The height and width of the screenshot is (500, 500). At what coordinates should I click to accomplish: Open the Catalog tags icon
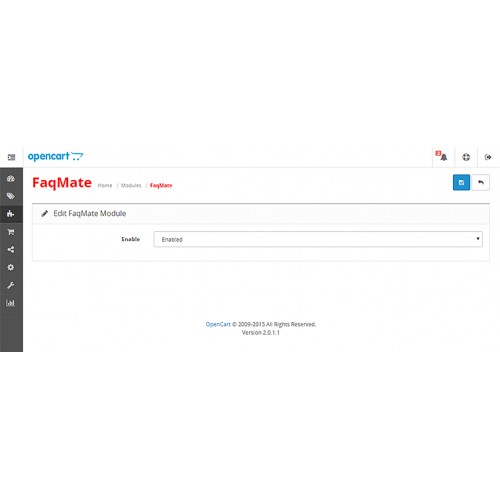(x=11, y=196)
